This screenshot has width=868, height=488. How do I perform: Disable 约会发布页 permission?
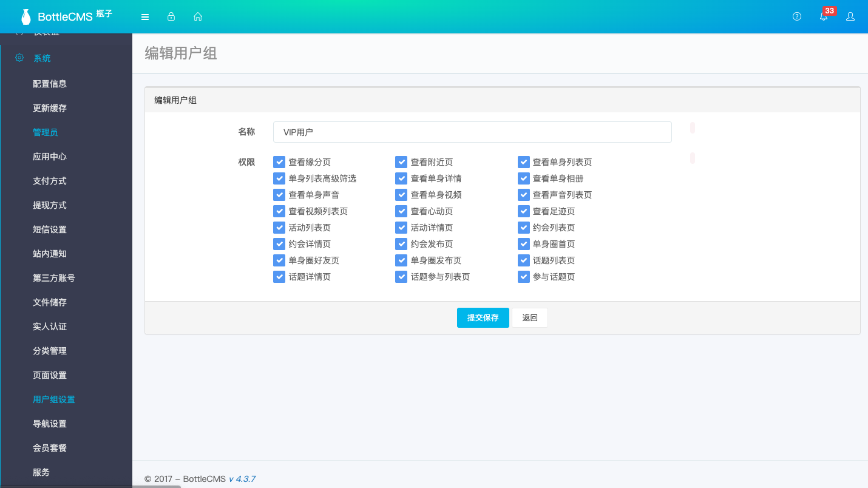tap(401, 244)
